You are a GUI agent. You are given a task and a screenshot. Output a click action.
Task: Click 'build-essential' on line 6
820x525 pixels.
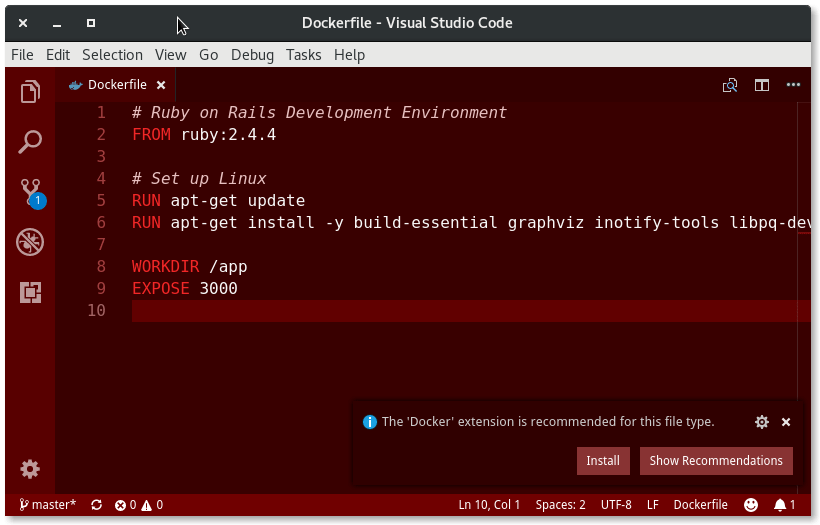(425, 223)
